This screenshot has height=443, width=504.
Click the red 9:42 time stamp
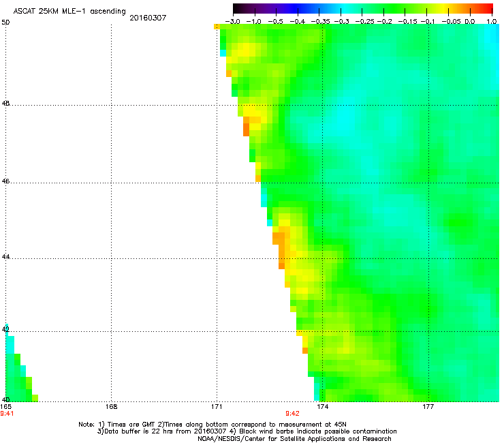[x=292, y=414]
